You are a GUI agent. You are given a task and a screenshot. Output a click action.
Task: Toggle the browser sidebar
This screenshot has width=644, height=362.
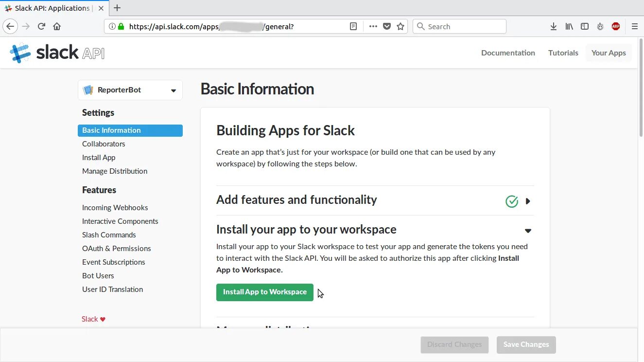(585, 26)
